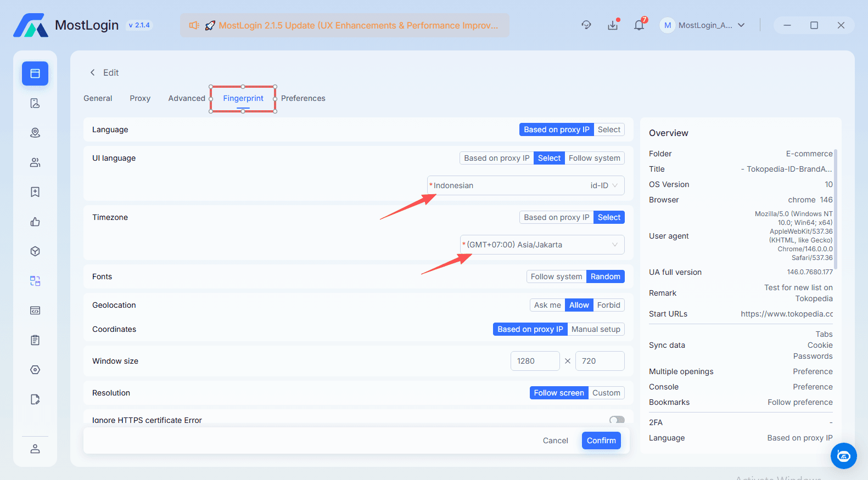
Task: Click the window height field 720
Action: [x=600, y=361]
